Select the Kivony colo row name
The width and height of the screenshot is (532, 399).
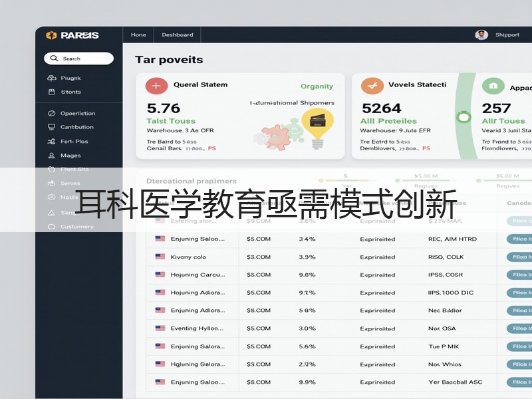click(x=188, y=257)
